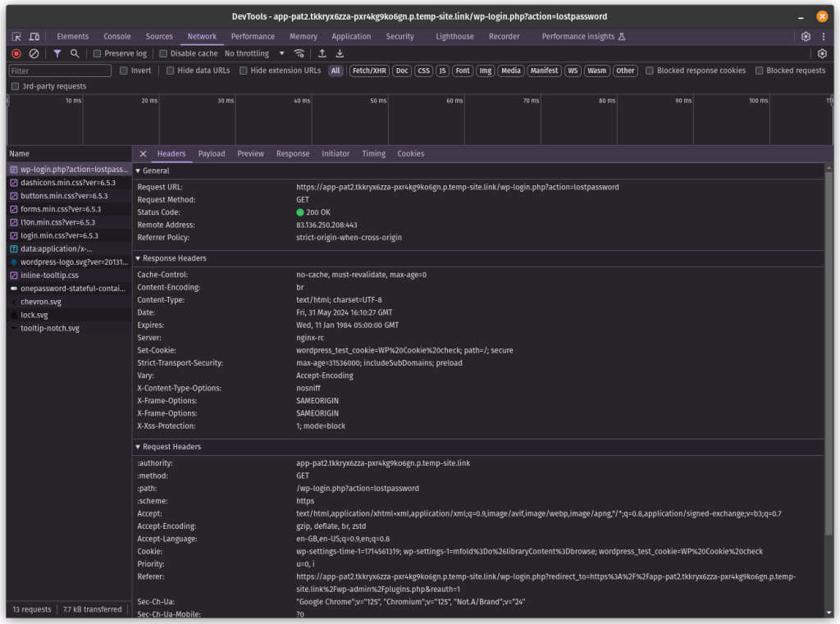Open network conditions settings
This screenshot has height=624, width=840.
tap(299, 52)
